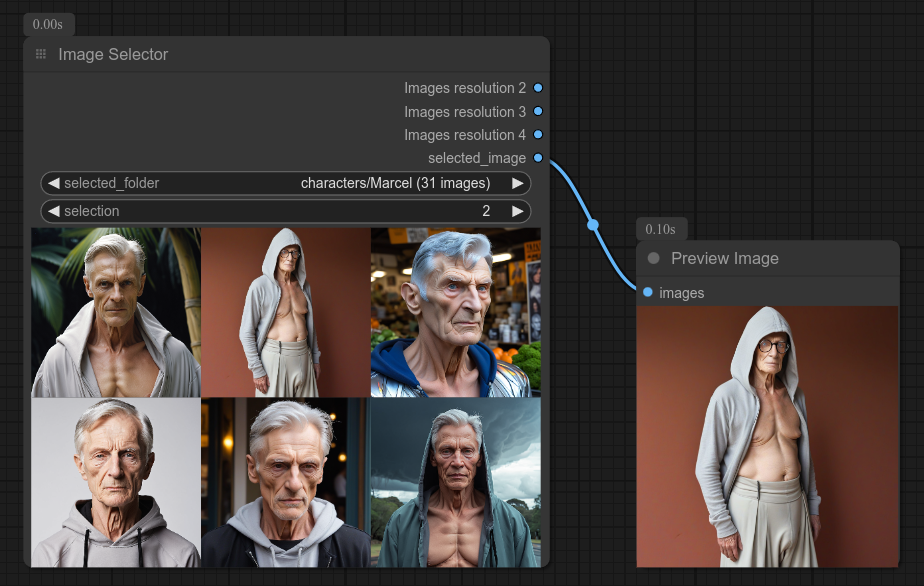Click the images input port on Preview Image

click(648, 292)
